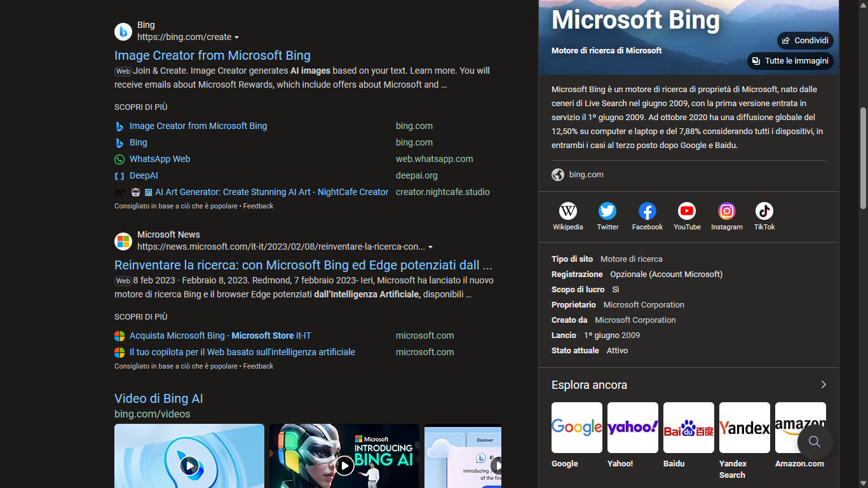The height and width of the screenshot is (488, 868).
Task: Click Microsoft Corporation next to Proprietario
Action: 644,305
